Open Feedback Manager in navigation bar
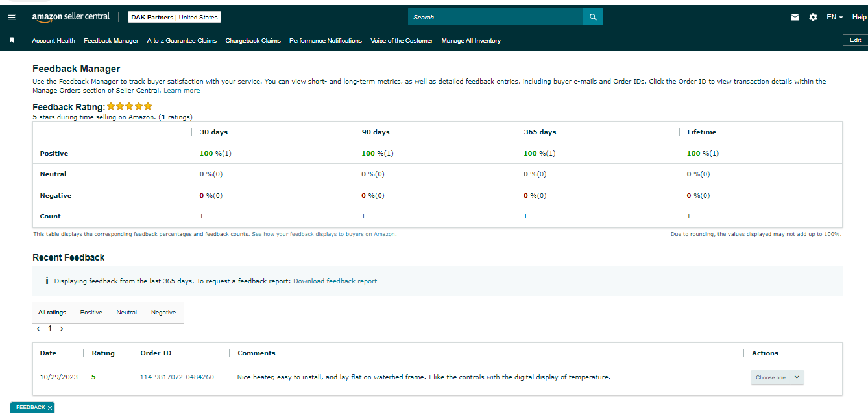The image size is (868, 413). pyautogui.click(x=111, y=40)
